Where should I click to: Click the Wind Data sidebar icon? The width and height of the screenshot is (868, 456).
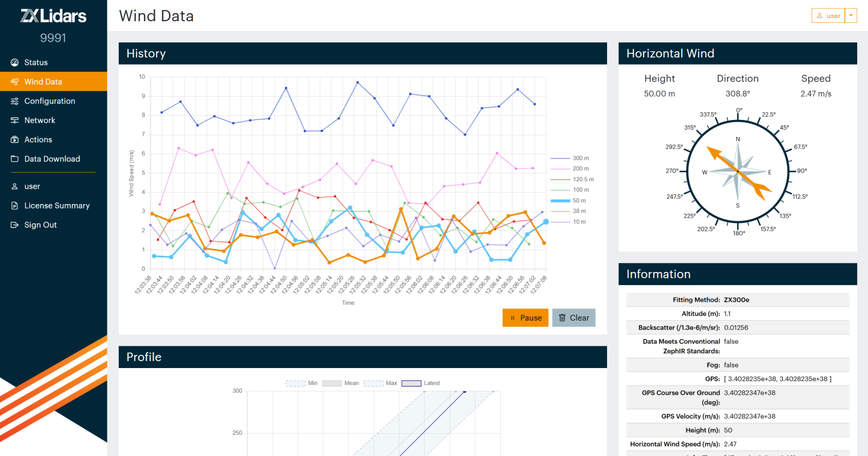tap(15, 82)
